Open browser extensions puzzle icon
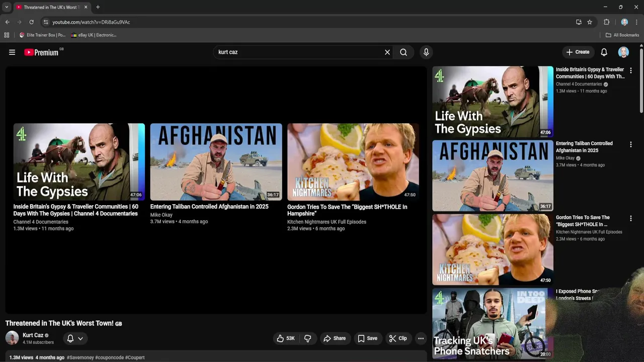 [x=606, y=22]
